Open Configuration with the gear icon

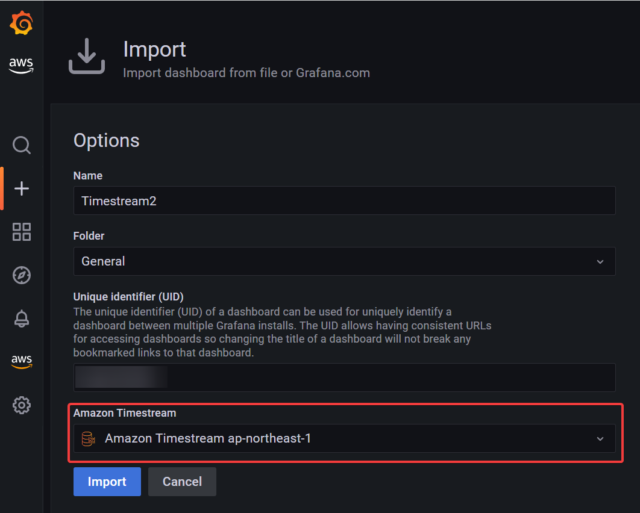pyautogui.click(x=21, y=405)
